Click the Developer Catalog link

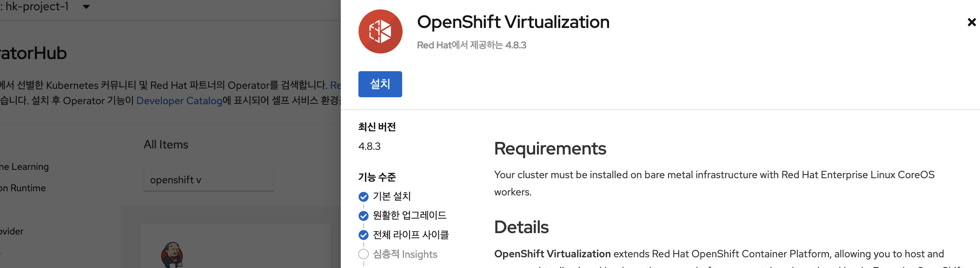(179, 100)
